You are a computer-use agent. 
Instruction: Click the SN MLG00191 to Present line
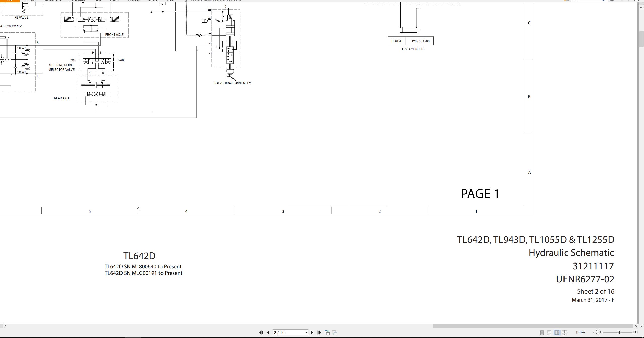[x=143, y=273]
